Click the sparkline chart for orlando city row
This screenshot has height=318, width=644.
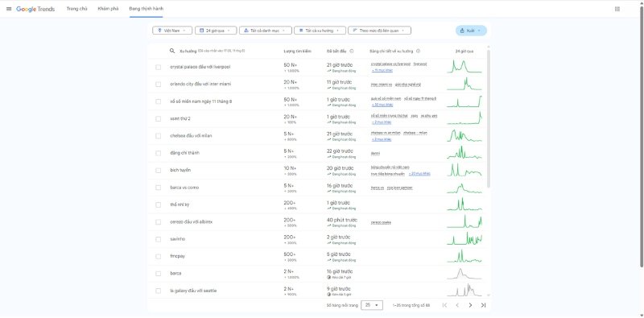click(464, 84)
